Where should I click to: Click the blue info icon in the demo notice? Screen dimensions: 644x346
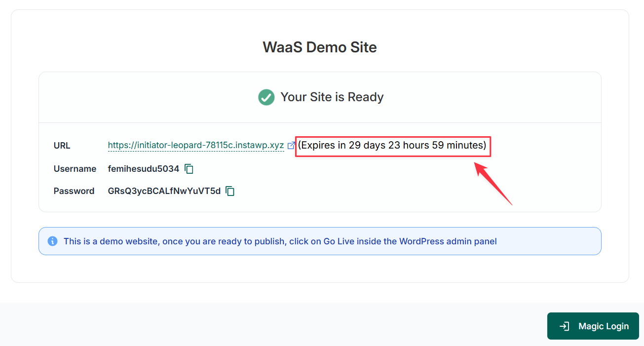click(x=52, y=241)
